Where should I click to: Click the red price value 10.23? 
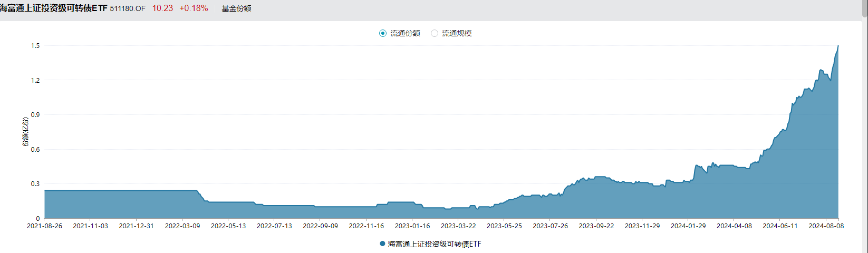click(162, 8)
